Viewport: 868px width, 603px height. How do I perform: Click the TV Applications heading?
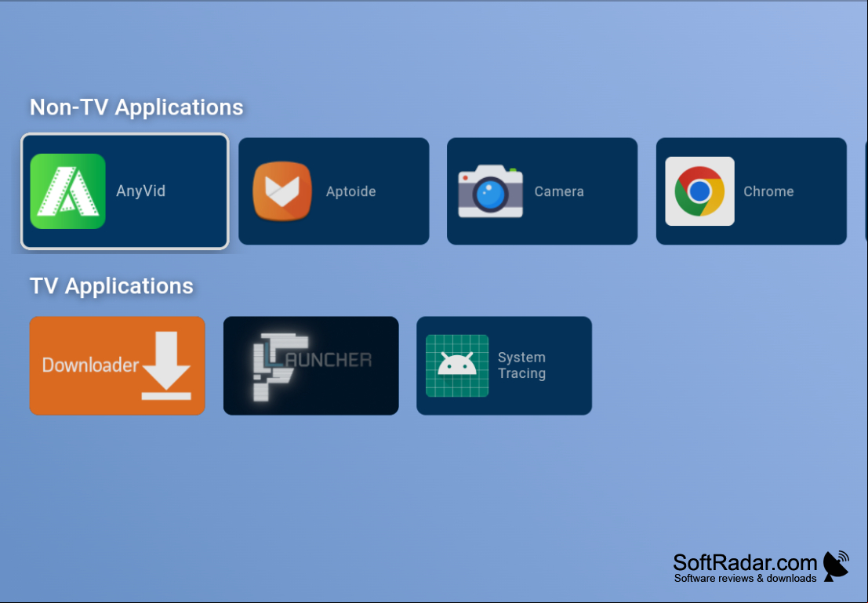coord(111,285)
